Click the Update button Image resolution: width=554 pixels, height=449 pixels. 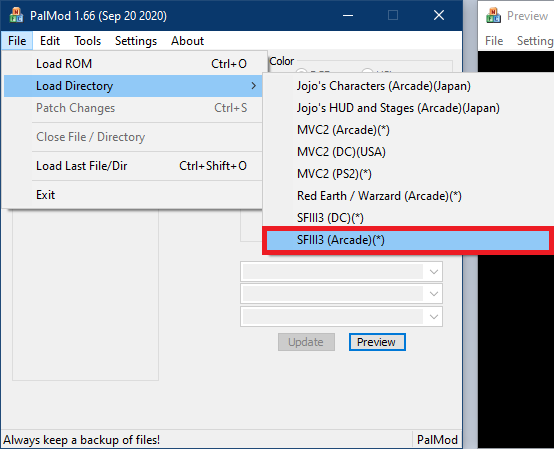(x=306, y=342)
